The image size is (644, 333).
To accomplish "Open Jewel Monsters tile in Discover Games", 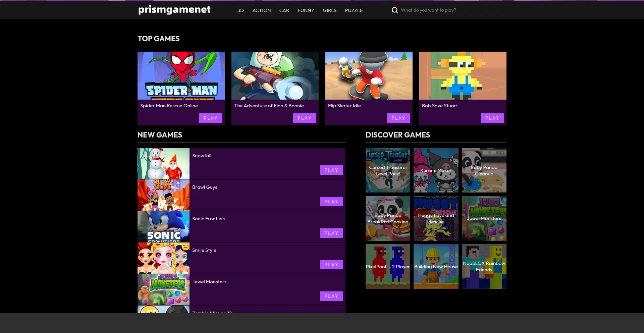I will click(x=484, y=218).
